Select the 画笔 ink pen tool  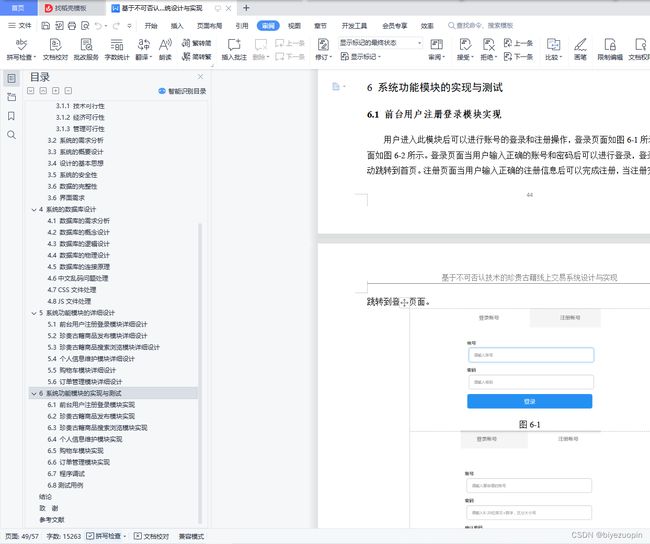point(580,49)
